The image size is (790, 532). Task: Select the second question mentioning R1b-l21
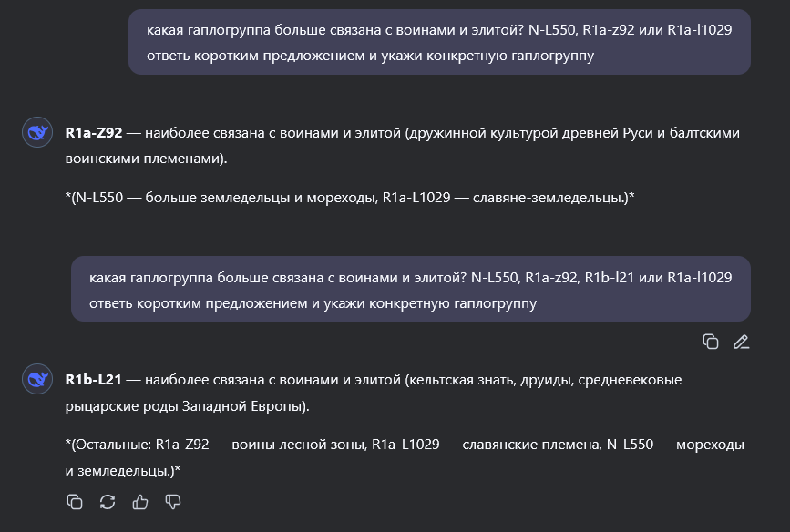pos(410,289)
